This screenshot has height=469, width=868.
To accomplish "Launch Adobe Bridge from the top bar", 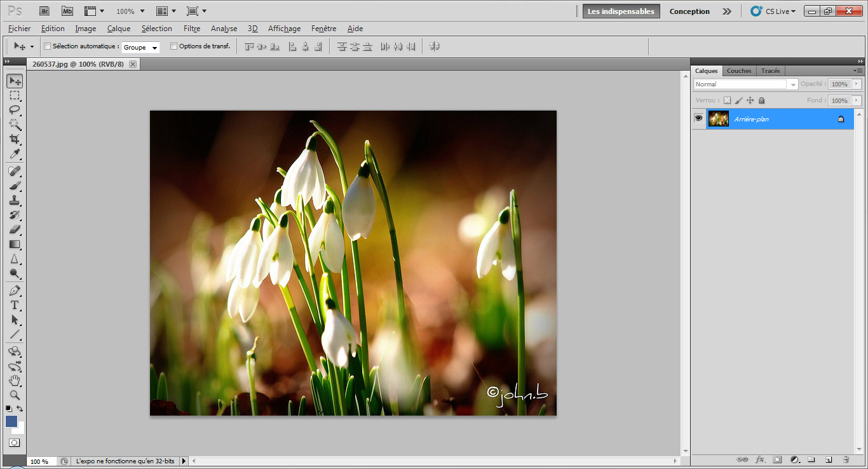I will tap(44, 11).
